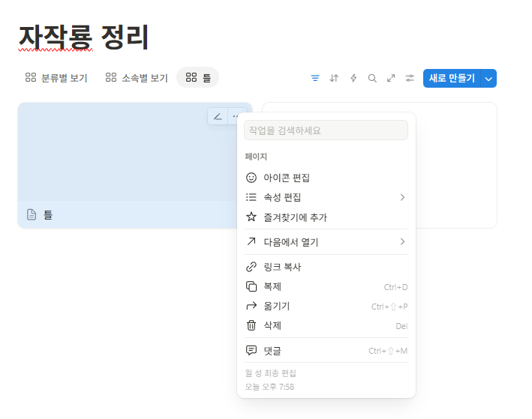Viewport: 532px width, 419px height.
Task: Open the automations lightning bolt icon
Action: tap(353, 78)
